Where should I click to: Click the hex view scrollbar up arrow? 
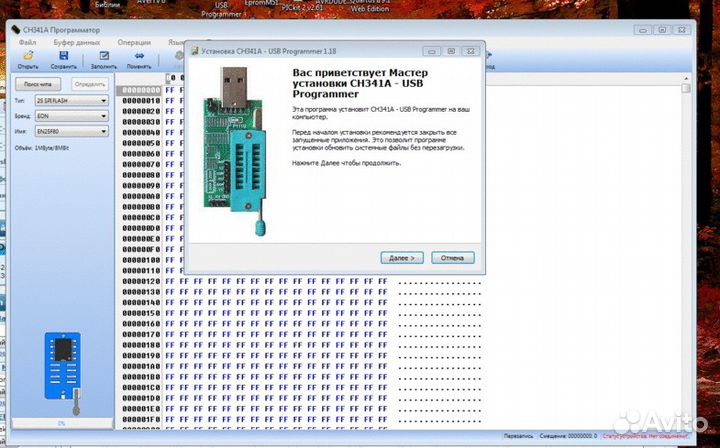686,78
